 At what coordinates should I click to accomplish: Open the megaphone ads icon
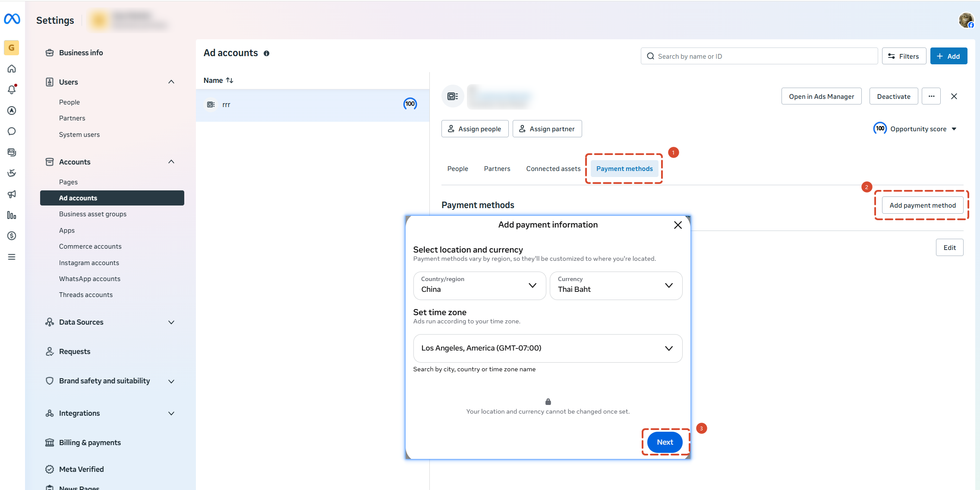(12, 194)
